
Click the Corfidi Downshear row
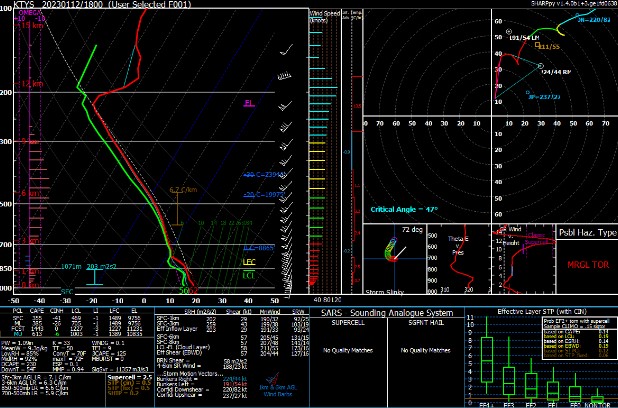pyautogui.click(x=202, y=389)
